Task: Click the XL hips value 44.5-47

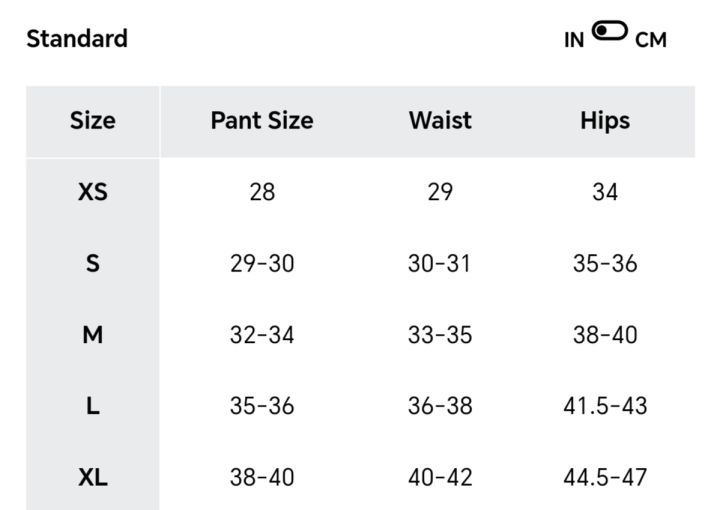Action: (605, 478)
